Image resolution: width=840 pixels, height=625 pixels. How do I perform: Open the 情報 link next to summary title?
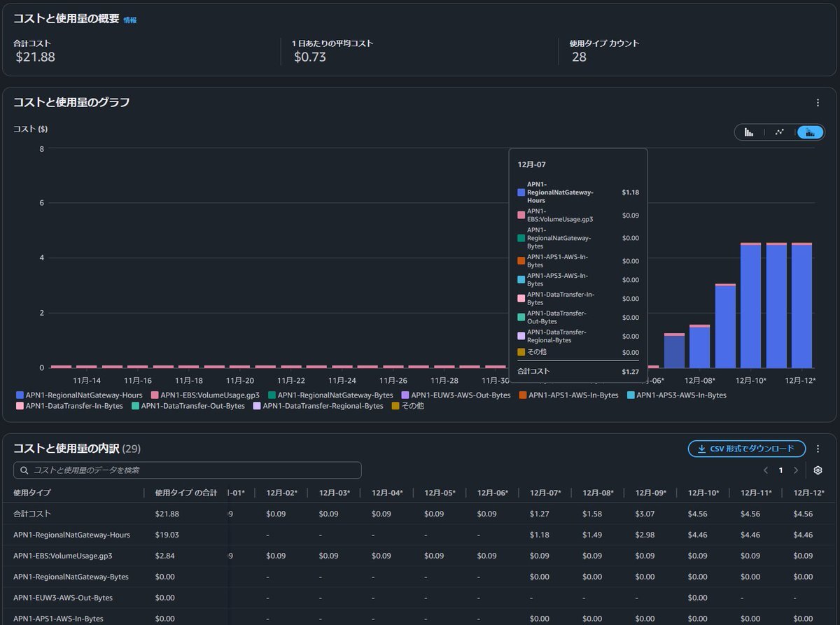[x=130, y=20]
